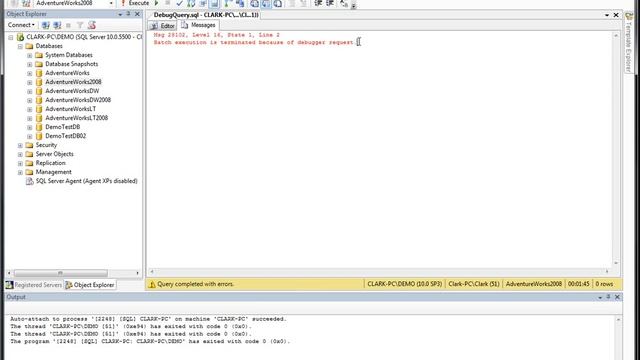Click Connect Object Explorer icon
Image resolution: width=640 pixels, height=360 pixels.
click(46, 25)
